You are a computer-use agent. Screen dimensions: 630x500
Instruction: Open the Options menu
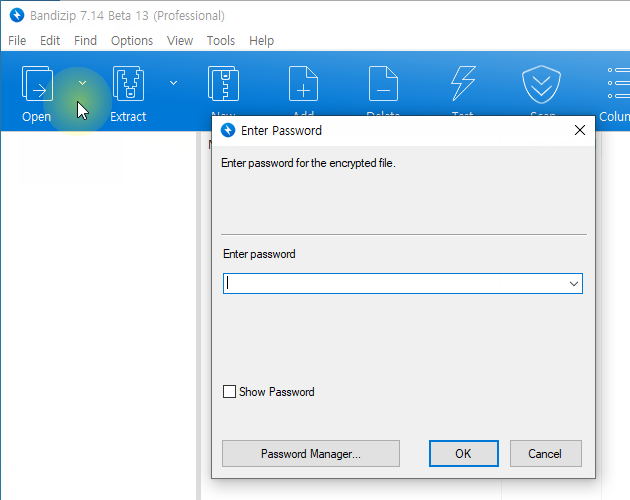pos(132,41)
